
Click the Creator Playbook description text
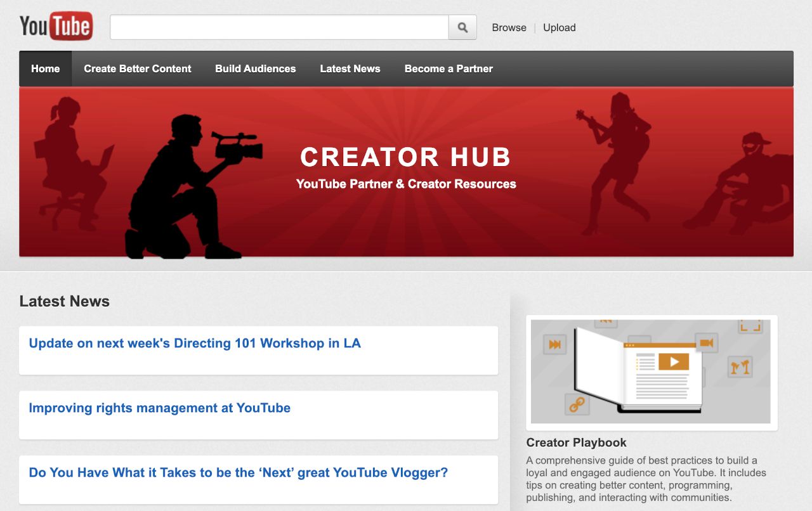coord(646,479)
